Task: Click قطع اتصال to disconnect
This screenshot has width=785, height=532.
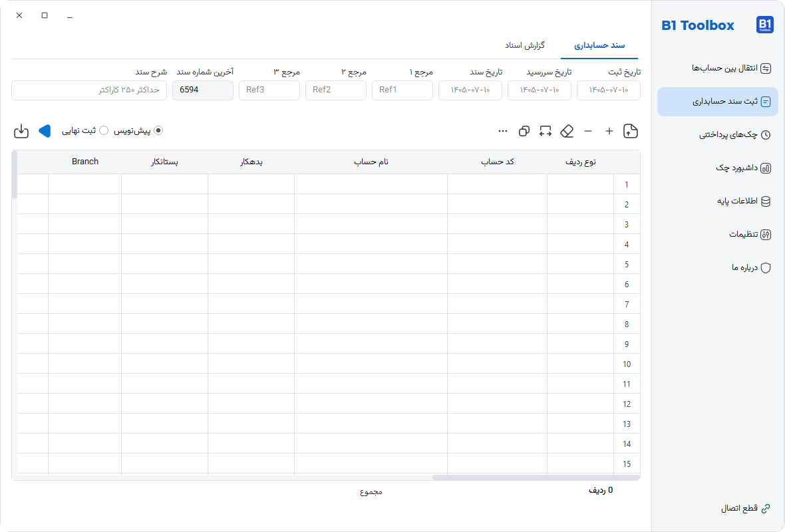Action: (746, 509)
